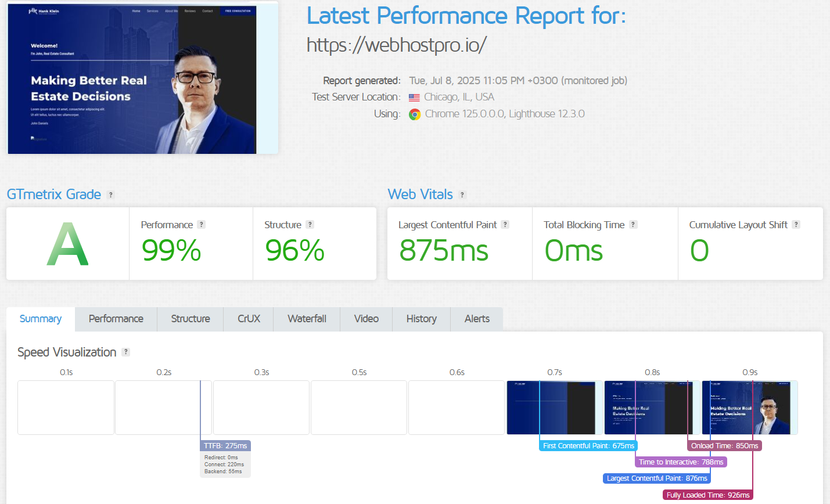Open the Structure tab
Screen dimensions: 830x504
coord(191,319)
